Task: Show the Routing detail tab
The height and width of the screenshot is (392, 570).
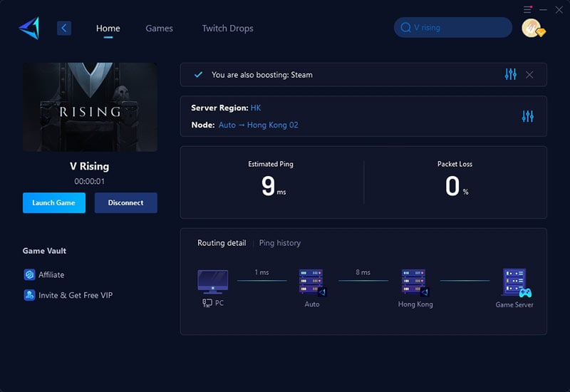Action: pyautogui.click(x=222, y=243)
